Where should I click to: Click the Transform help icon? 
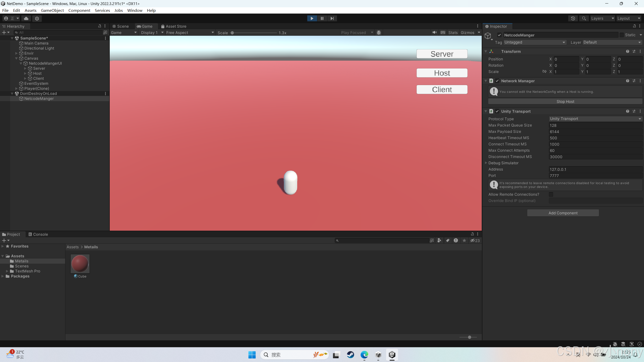[x=628, y=51]
